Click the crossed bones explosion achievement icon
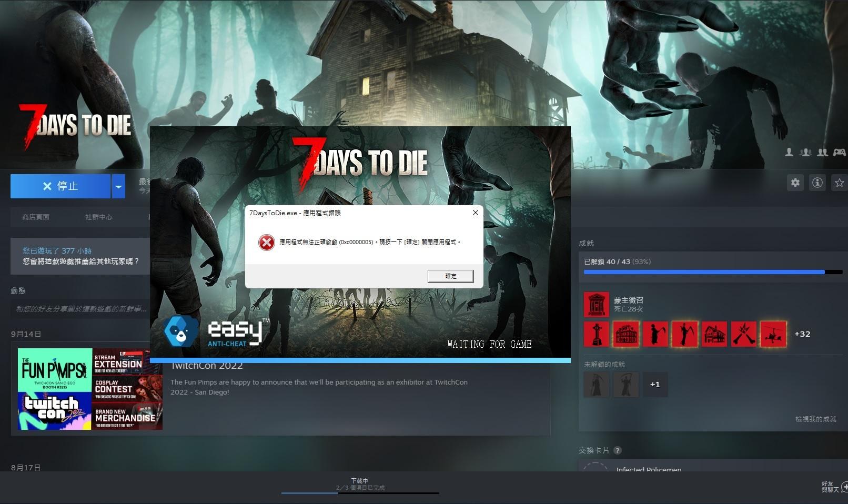Image resolution: width=848 pixels, height=504 pixels. click(x=744, y=334)
